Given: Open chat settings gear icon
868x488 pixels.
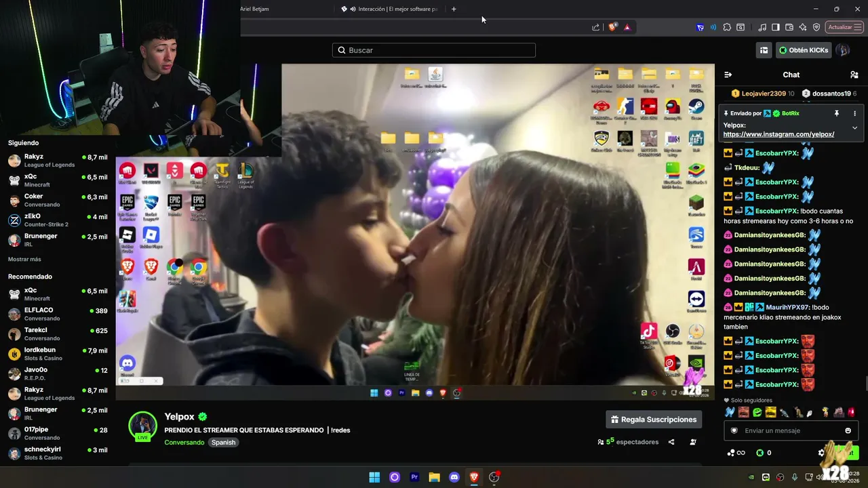Looking at the screenshot, I should pos(821,453).
